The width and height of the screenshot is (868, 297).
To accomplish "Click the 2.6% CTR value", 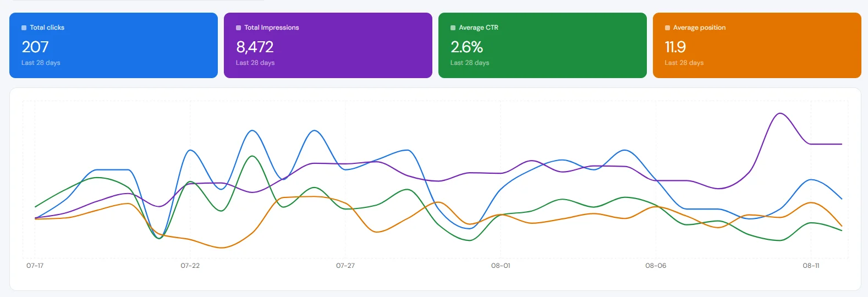I will [466, 47].
